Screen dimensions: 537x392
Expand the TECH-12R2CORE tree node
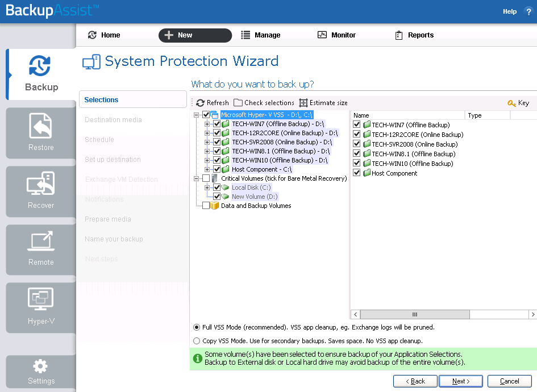207,133
